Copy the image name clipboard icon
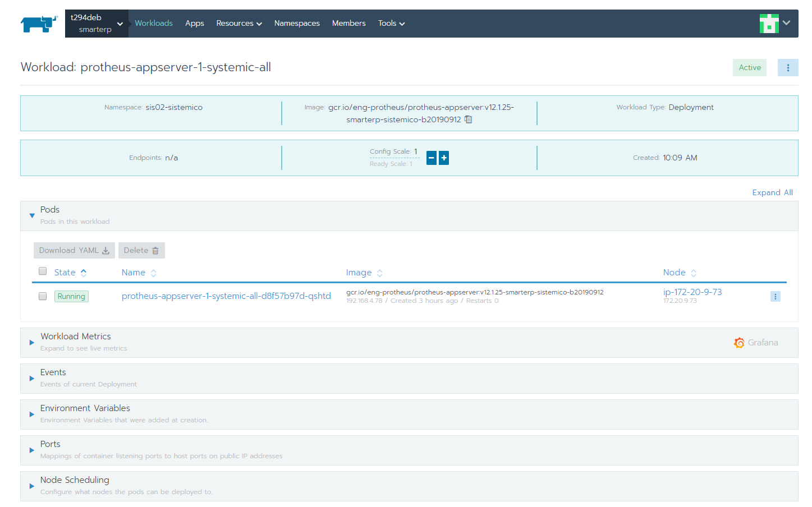The image size is (812, 507). pyautogui.click(x=468, y=119)
